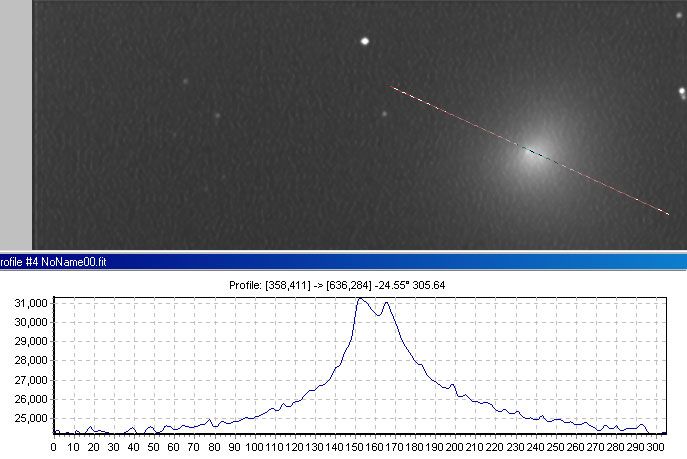Click the 200 label on the X axis
This screenshot has height=459, width=687.
click(x=455, y=448)
